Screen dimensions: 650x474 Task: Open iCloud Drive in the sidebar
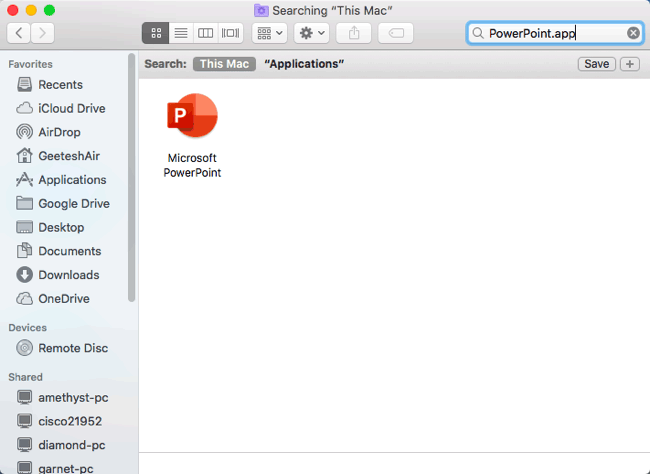tap(72, 108)
